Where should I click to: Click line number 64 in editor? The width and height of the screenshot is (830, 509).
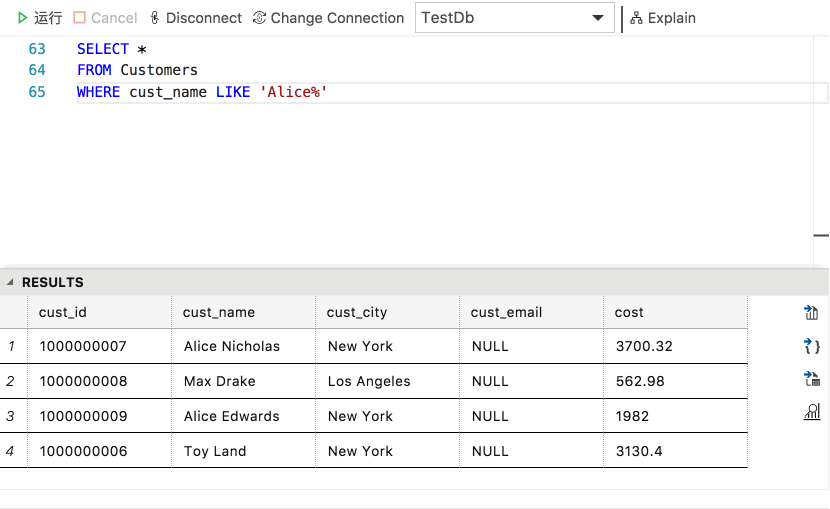tap(37, 70)
